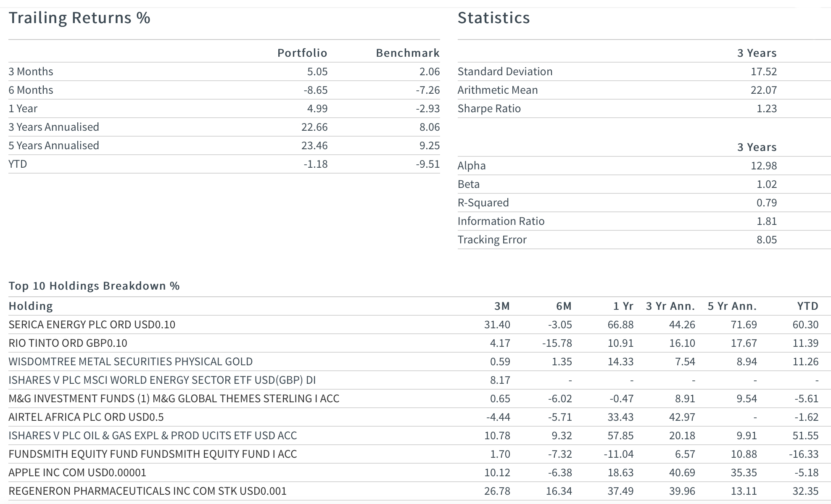Screen dimensions: 831x504
Task: Select the Sharpe Ratio label
Action: pos(489,108)
